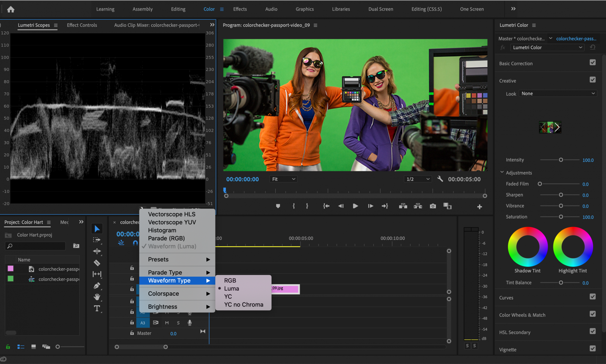Click the 00:00:00:00 timecode field
The width and height of the screenshot is (606, 364).
242,179
